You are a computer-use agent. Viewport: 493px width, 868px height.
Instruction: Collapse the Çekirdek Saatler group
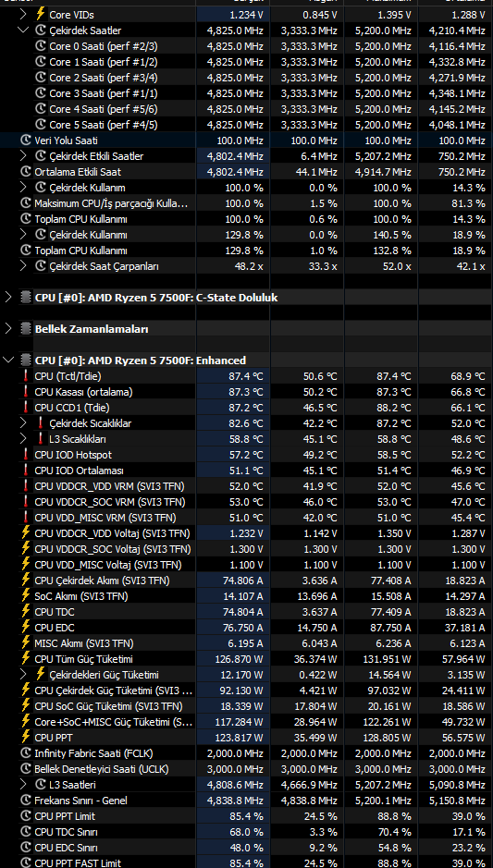click(x=23, y=30)
